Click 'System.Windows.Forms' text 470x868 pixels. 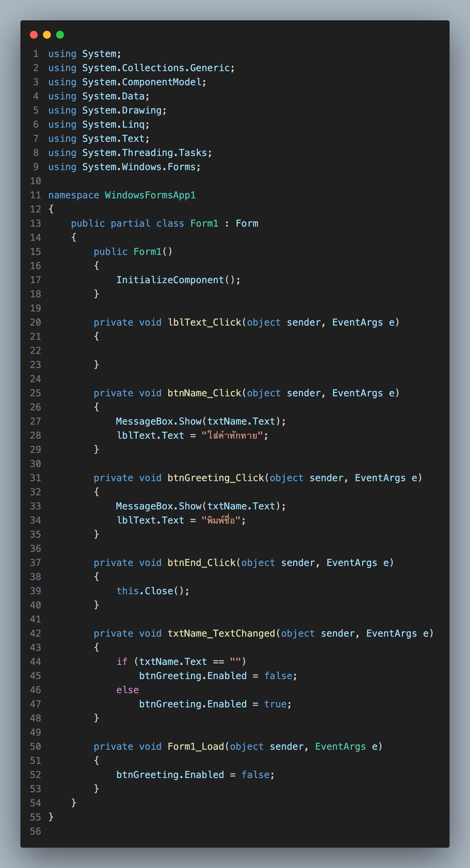click(139, 167)
